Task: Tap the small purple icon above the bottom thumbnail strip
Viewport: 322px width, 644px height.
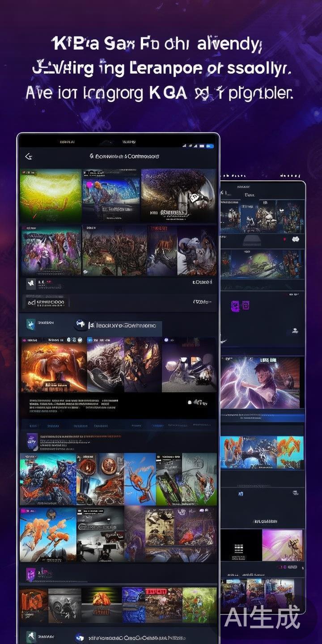Action: [31, 574]
